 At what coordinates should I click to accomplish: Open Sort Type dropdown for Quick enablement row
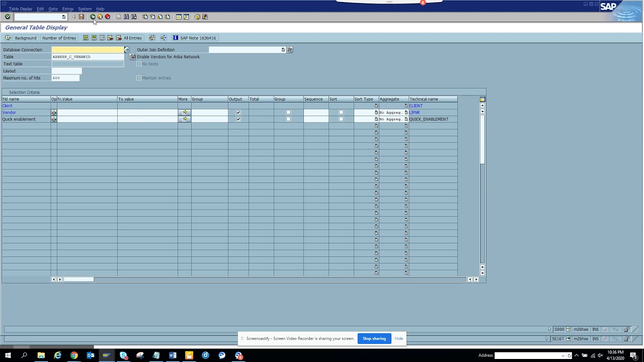pos(376,119)
